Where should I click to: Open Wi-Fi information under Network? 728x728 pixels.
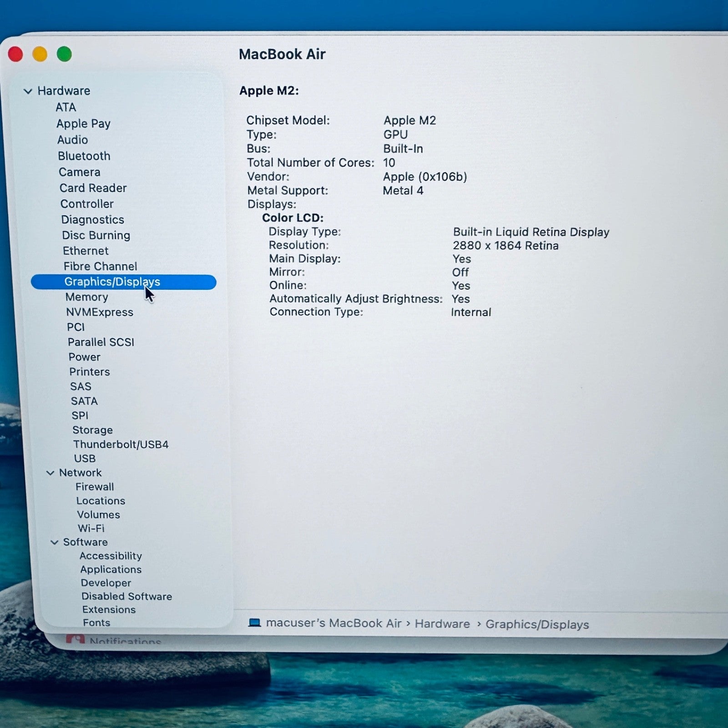(91, 528)
